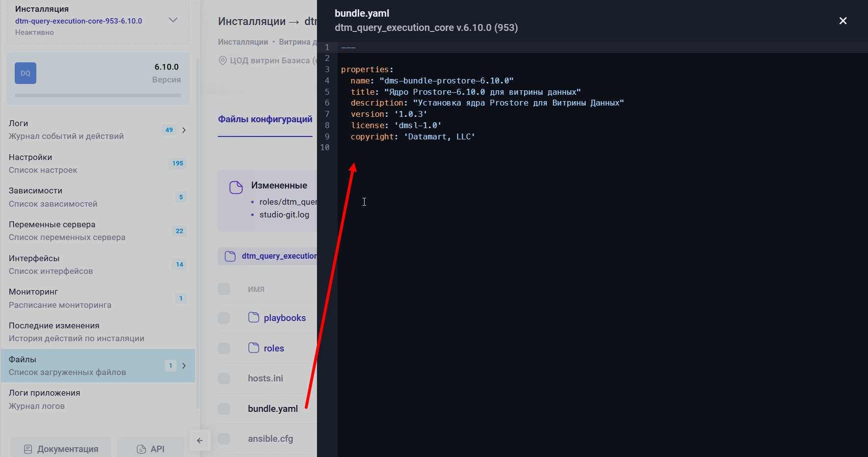The width and height of the screenshot is (868, 457).
Task: Click the location pin icon
Action: point(222,60)
